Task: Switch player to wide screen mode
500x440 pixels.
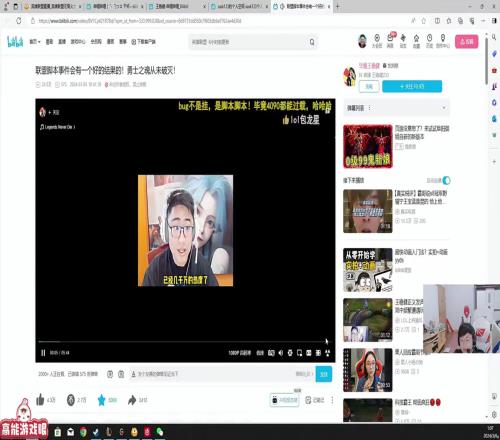Action: (309, 353)
